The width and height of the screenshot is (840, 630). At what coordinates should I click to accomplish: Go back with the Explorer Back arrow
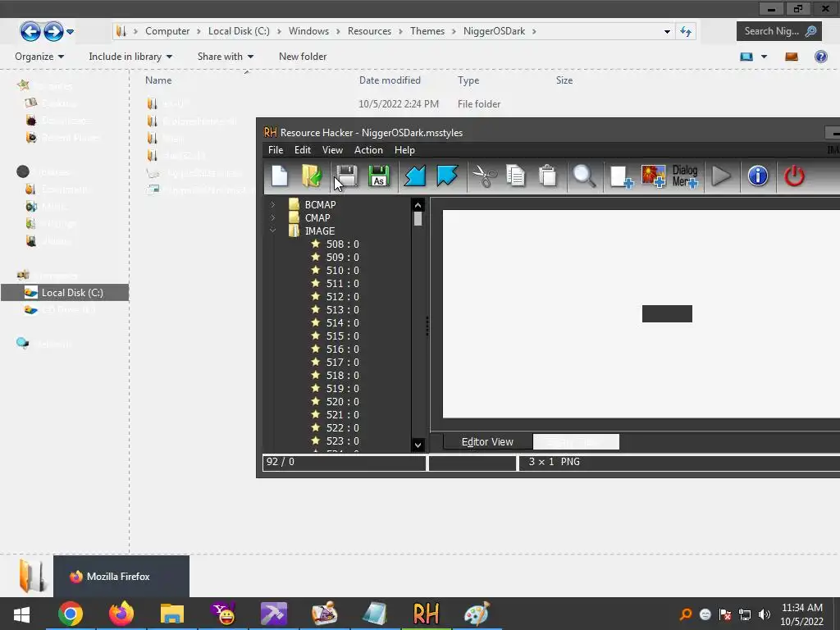(30, 31)
